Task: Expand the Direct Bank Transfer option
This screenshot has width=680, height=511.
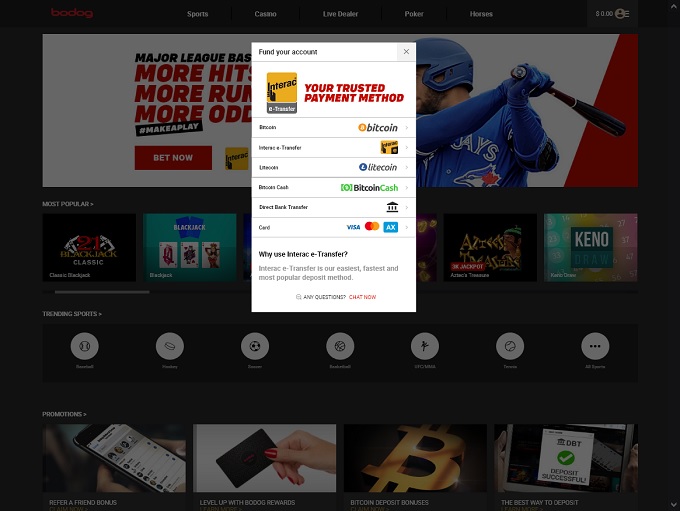Action: pos(333,207)
